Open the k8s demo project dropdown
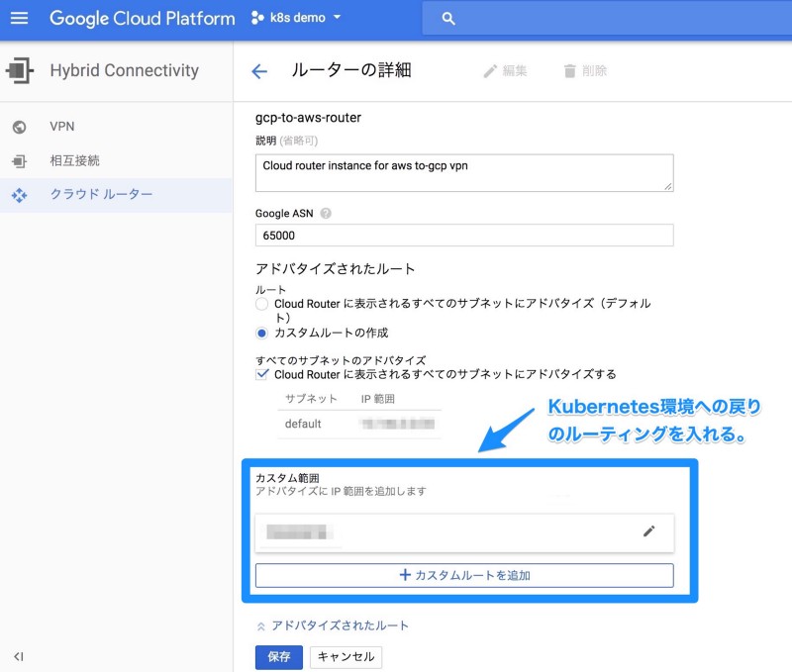Image resolution: width=792 pixels, height=672 pixels. (x=296, y=18)
